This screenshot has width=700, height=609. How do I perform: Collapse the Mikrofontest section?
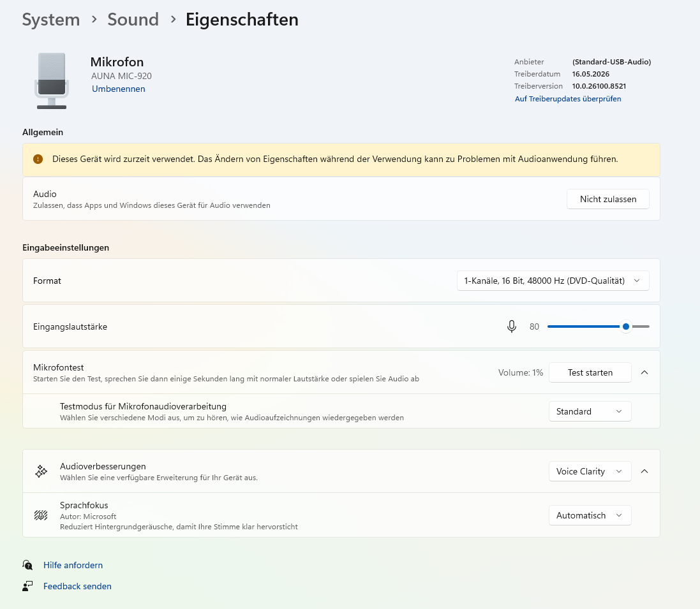[x=644, y=372]
